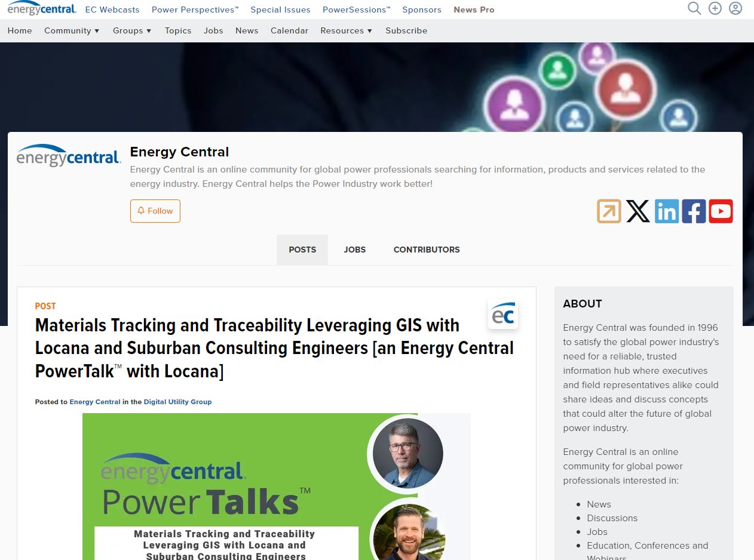Open the Materials Tracking post title
Viewport: 754px width, 560px height.
[274, 348]
